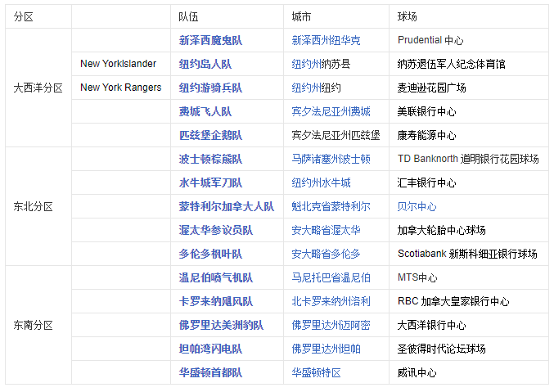The width and height of the screenshot is (554, 392).
Task: Select the 球场 column header
Action: click(469, 16)
